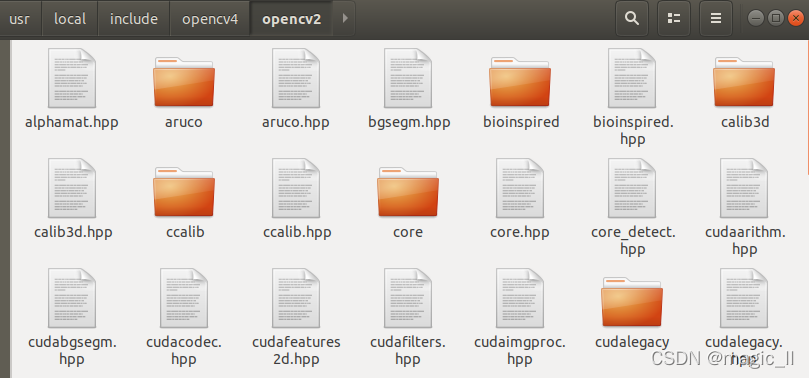
Task: Go to local in path bar
Action: [x=70, y=19]
